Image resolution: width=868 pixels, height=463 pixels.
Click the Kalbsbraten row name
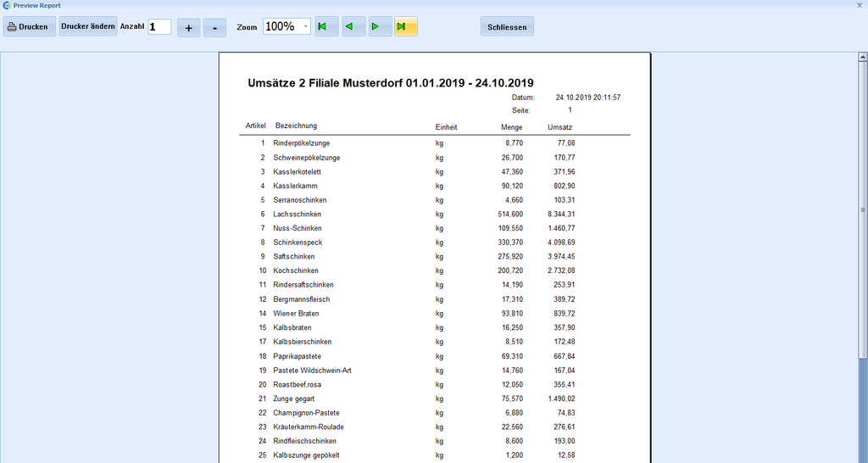click(292, 328)
